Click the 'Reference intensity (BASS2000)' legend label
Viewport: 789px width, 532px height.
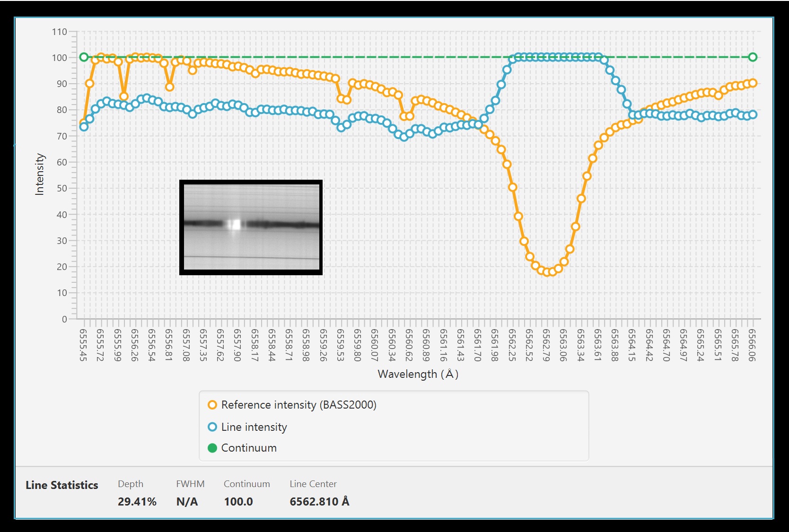(298, 405)
